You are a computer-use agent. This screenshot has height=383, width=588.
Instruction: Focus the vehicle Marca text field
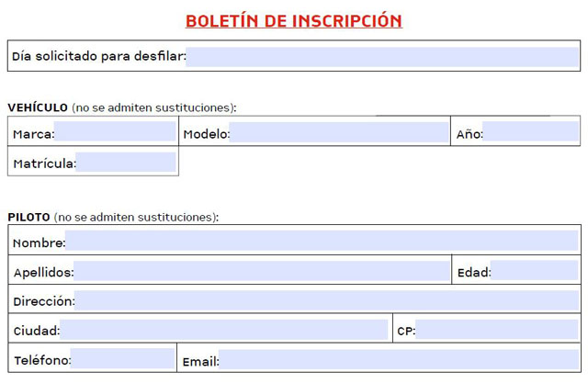[115, 133]
